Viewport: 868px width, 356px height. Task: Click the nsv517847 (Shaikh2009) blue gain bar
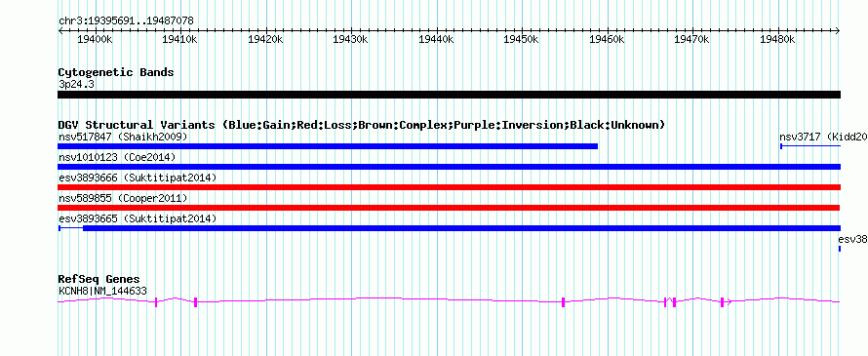coord(328,146)
